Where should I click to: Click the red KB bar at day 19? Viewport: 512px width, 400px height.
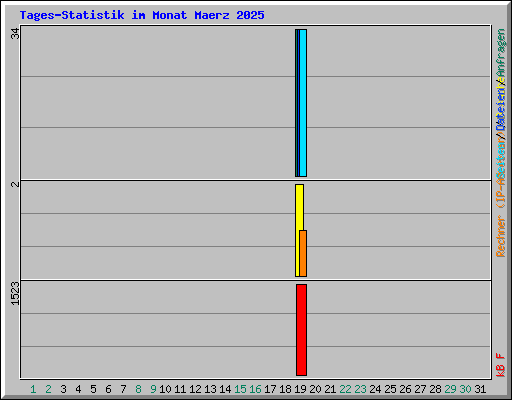click(x=301, y=330)
